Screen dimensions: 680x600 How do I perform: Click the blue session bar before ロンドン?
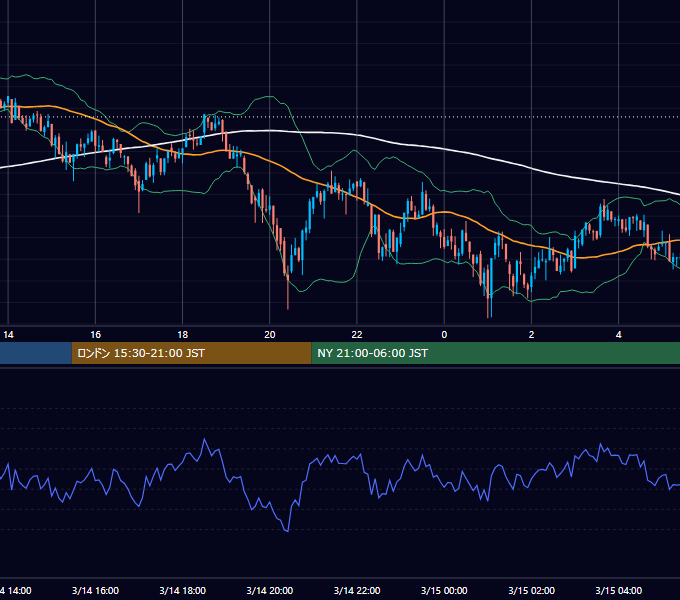(36, 353)
